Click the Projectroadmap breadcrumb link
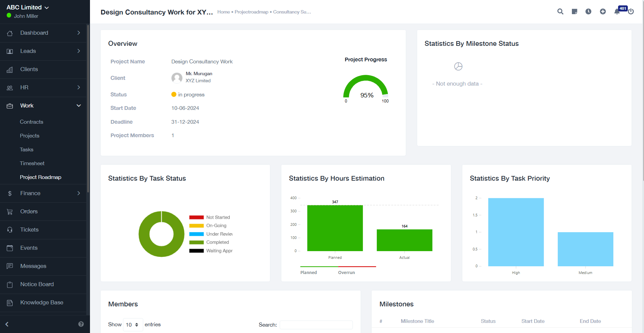Viewport: 644px width, 333px height. click(x=251, y=12)
